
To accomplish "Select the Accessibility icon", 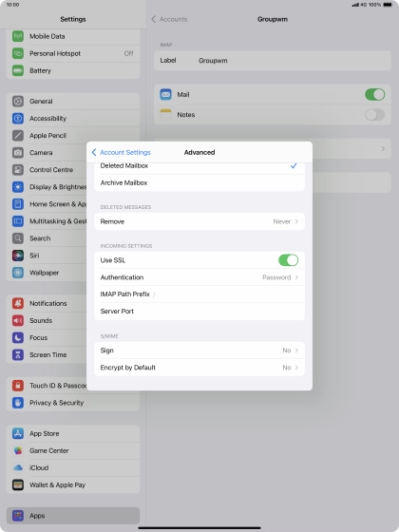I will (18, 119).
